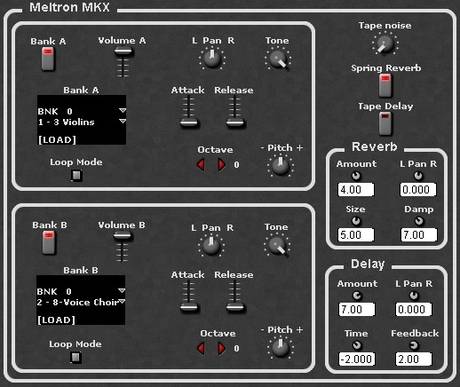
Task: Click the Bank A octave value 0
Action: (x=236, y=165)
